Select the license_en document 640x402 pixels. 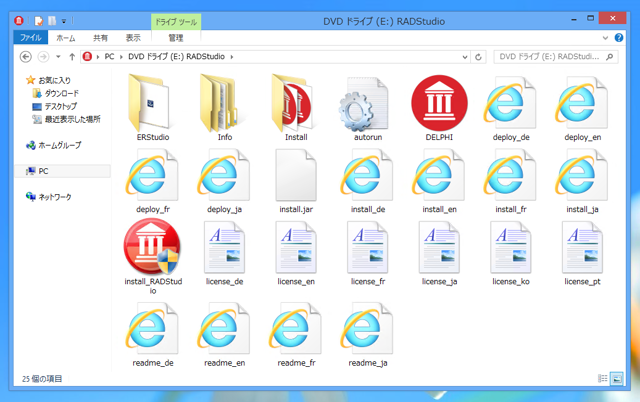coord(296,253)
